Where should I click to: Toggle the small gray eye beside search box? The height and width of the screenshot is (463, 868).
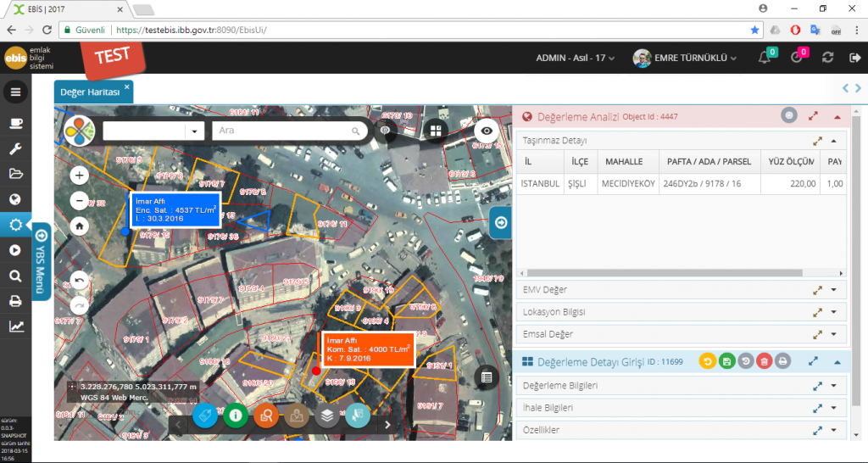pyautogui.click(x=386, y=131)
